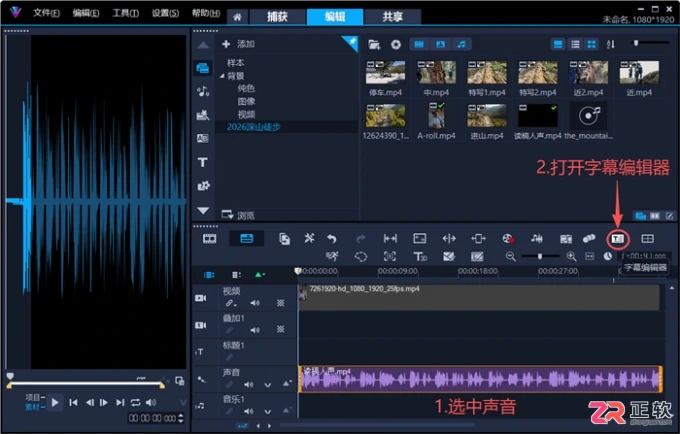Image resolution: width=680 pixels, height=434 pixels.
Task: Click the zoom out magnifier
Action: tap(510, 257)
